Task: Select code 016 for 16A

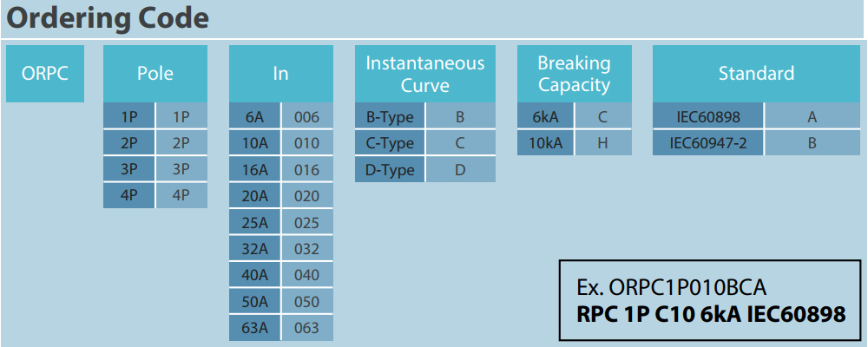Action: click(307, 169)
